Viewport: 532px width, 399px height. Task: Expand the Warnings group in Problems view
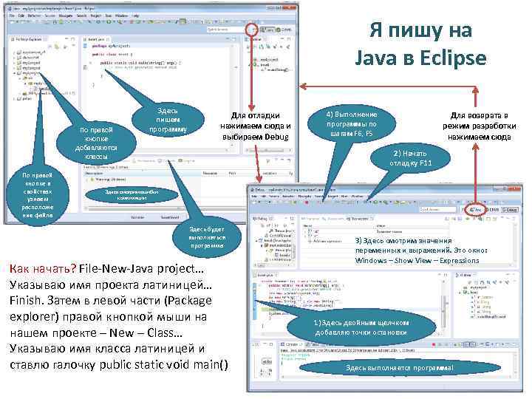(87, 180)
